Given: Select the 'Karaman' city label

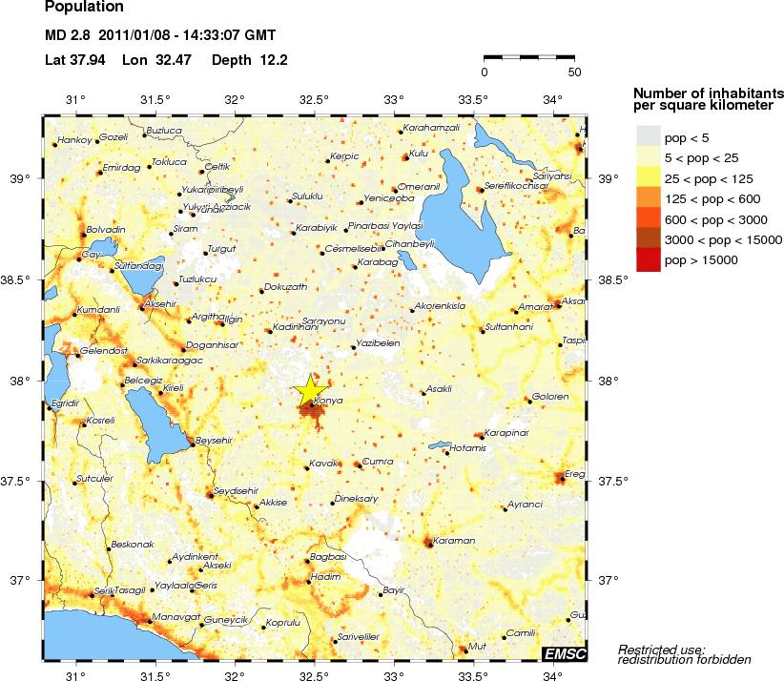Looking at the screenshot, I should click(x=454, y=541).
